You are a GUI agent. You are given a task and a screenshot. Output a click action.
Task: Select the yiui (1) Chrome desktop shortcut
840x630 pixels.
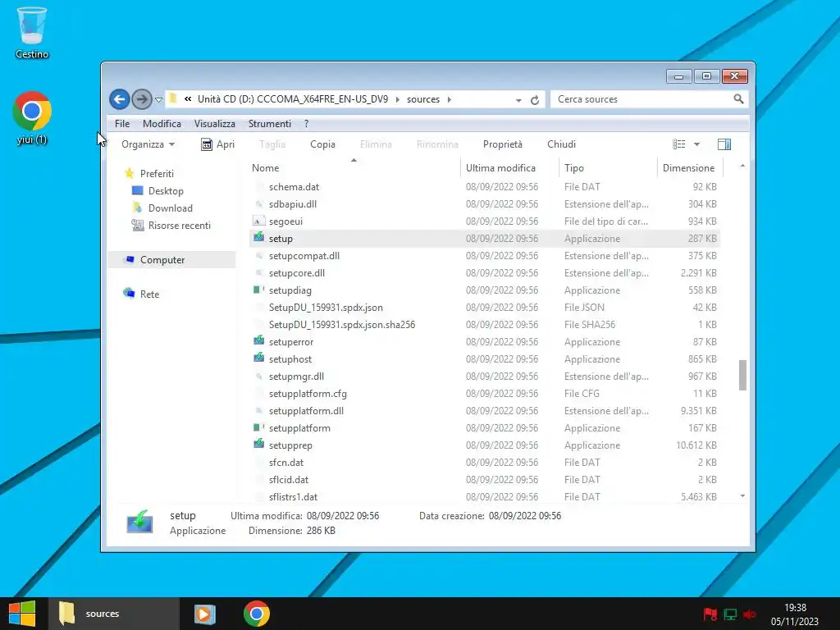32,118
